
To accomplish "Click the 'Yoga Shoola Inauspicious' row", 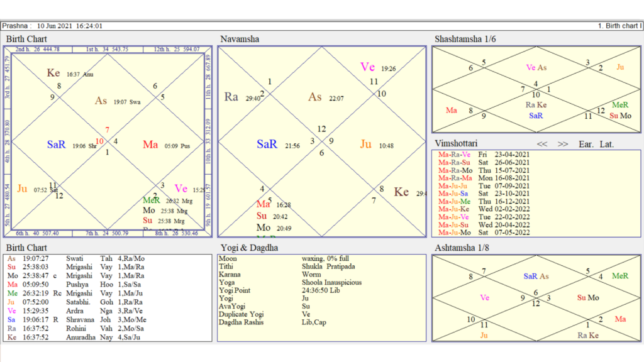I will pos(290,282).
